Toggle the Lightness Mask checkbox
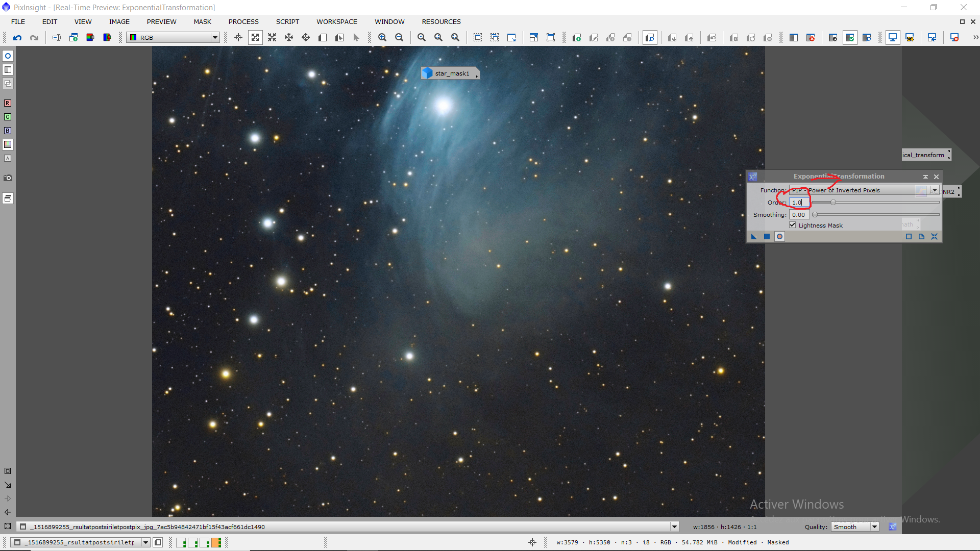Screen dimensions: 980x551 pyautogui.click(x=793, y=225)
